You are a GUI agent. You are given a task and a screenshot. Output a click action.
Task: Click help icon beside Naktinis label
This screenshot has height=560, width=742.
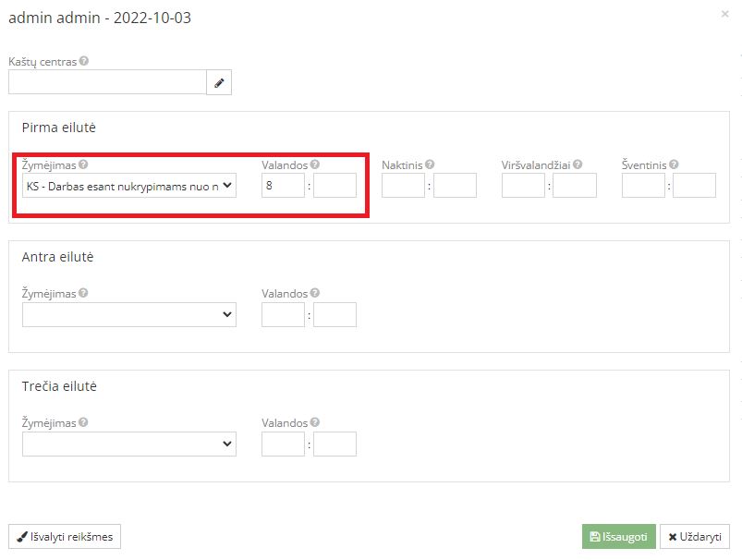pos(430,164)
